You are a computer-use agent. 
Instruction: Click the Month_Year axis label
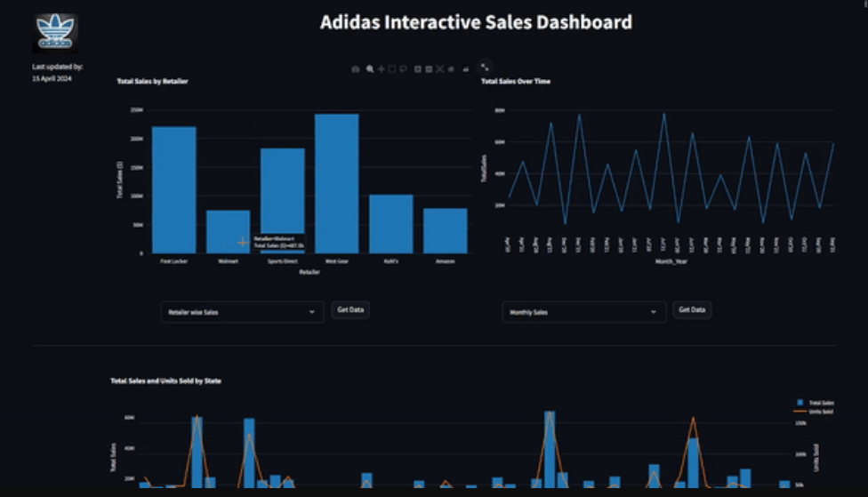tap(671, 261)
